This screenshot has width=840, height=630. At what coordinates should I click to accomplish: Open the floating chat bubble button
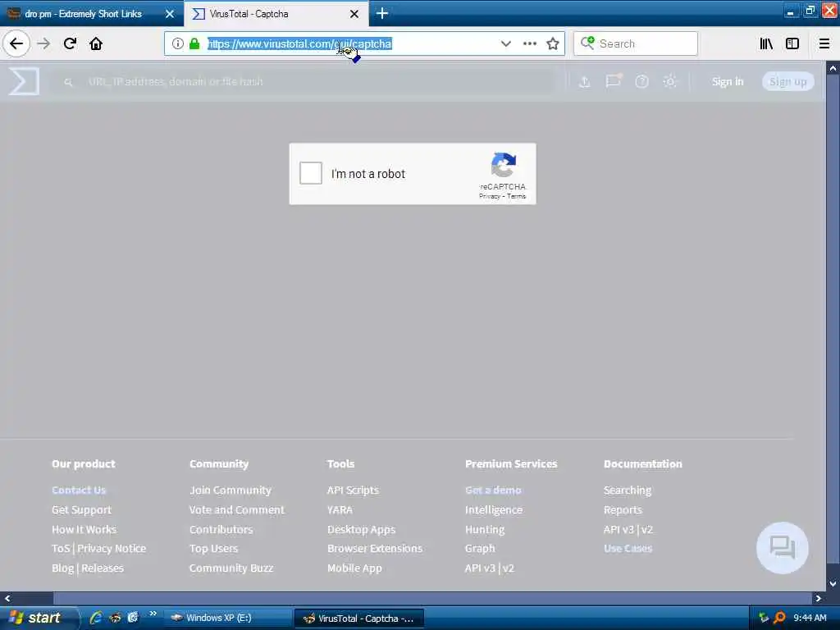782,547
